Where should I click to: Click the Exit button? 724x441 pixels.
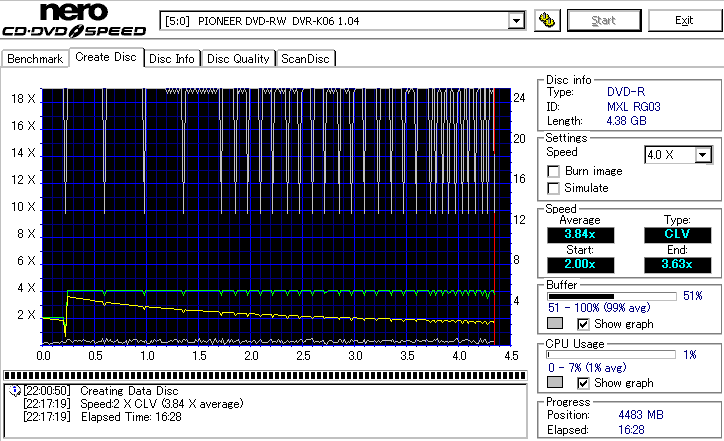point(683,20)
